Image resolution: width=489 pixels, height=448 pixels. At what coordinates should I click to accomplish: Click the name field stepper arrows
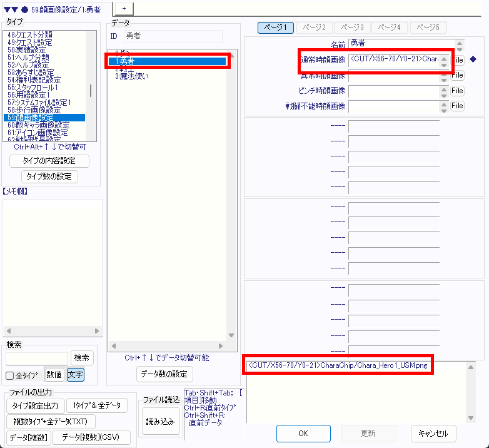tap(460, 45)
